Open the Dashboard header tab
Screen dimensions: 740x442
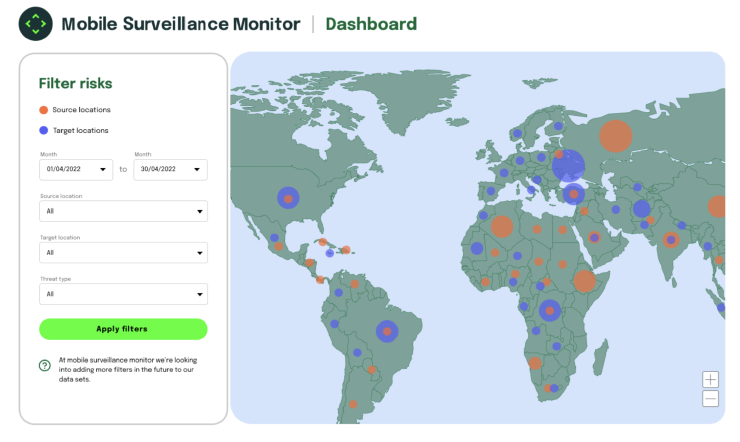[371, 24]
